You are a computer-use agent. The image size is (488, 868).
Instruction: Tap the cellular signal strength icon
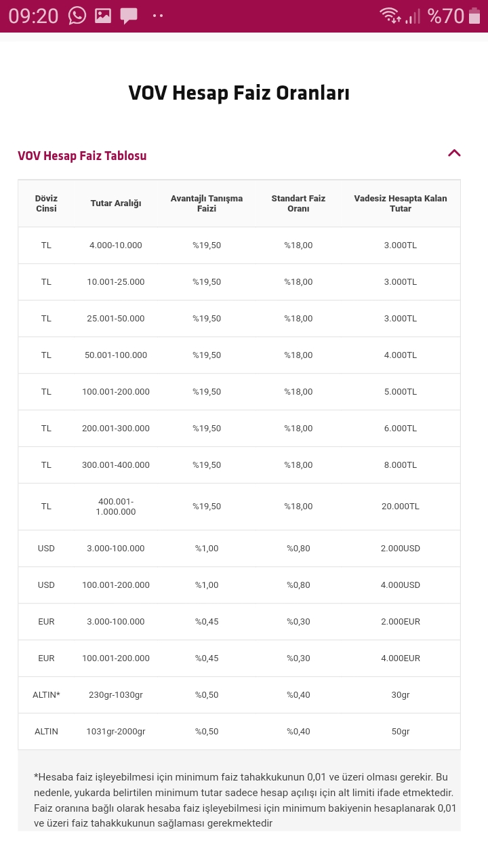(413, 16)
